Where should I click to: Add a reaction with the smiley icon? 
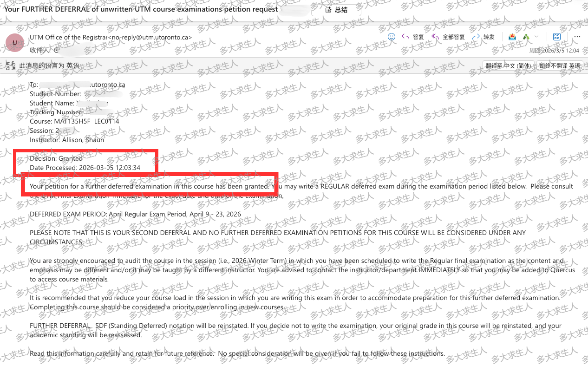392,37
